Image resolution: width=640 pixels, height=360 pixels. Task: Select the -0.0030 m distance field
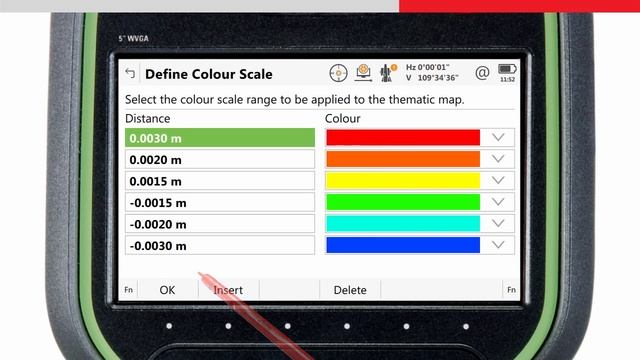coord(220,245)
